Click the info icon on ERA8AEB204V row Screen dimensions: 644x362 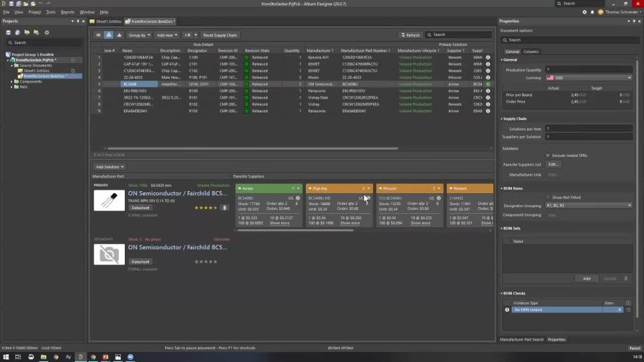[x=488, y=111]
